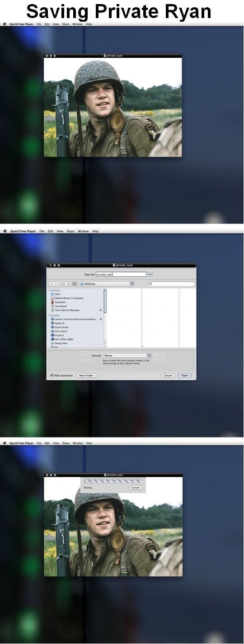Go back using the dialog's back arrow
The width and height of the screenshot is (244, 644).
[x=51, y=284]
